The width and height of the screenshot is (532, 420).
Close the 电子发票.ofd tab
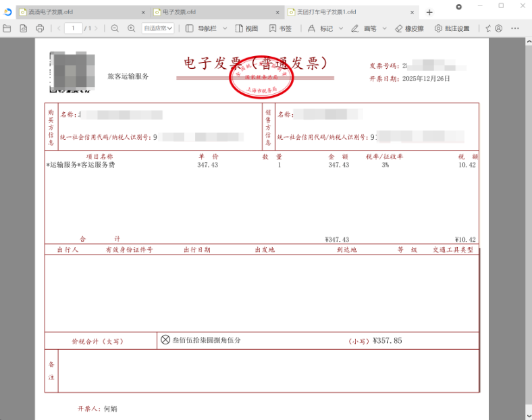click(277, 12)
